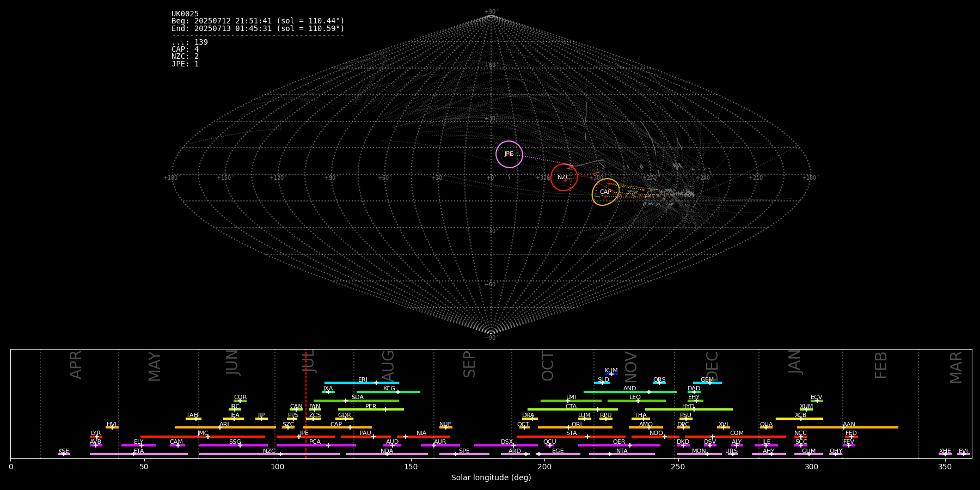The width and height of the screenshot is (980, 490).
Task: Click the pink JPE radiant circle
Action: click(x=509, y=154)
